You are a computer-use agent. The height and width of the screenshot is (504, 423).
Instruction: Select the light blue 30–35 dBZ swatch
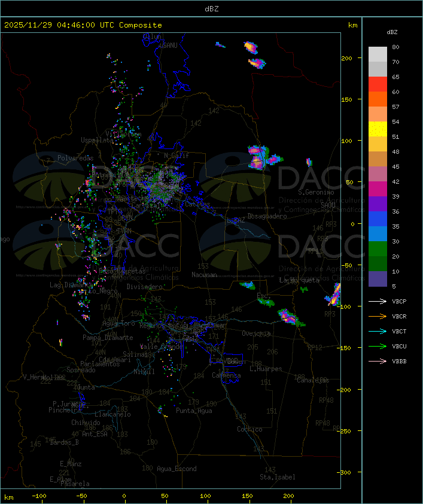point(378,233)
